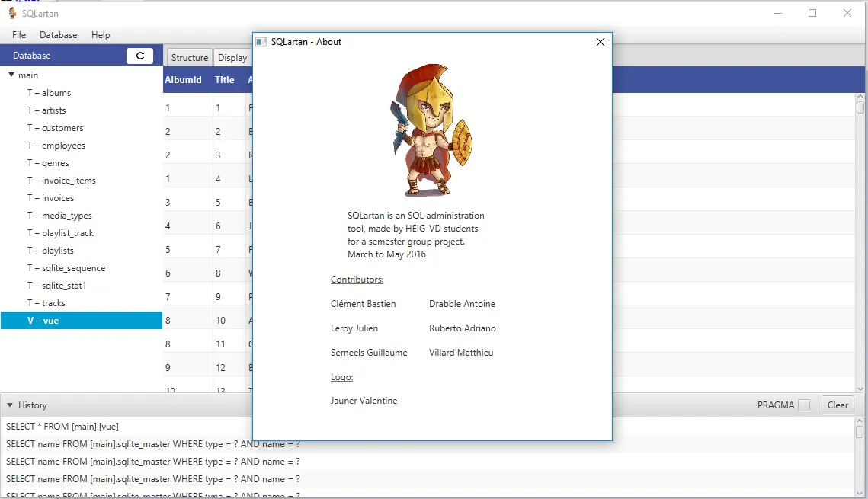Click the 'March to May 2016' text
The width and height of the screenshot is (868, 499).
386,254
